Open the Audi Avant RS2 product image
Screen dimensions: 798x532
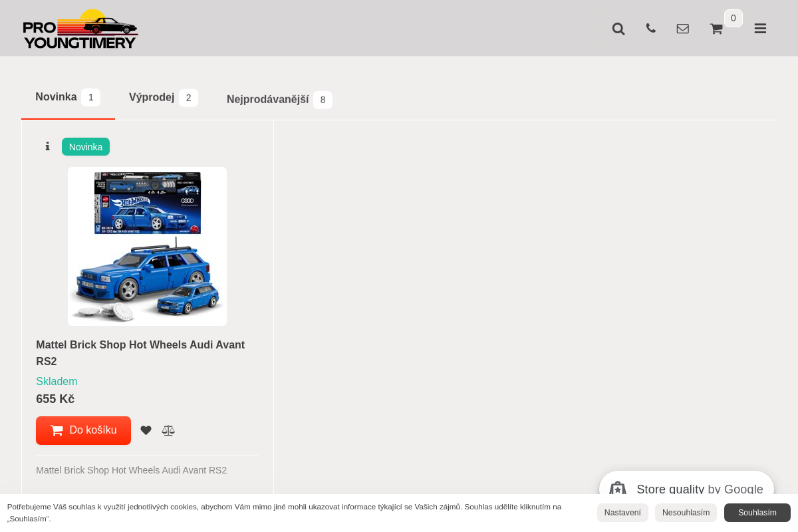click(x=147, y=246)
